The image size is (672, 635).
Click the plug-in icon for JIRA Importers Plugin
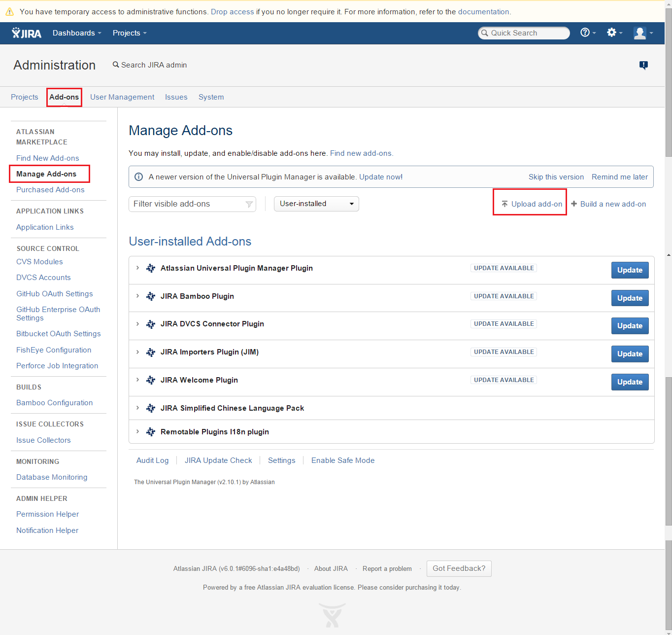pyautogui.click(x=151, y=352)
